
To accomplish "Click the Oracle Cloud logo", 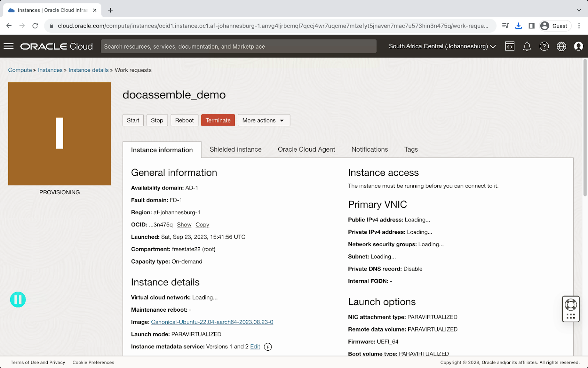I will pos(56,46).
